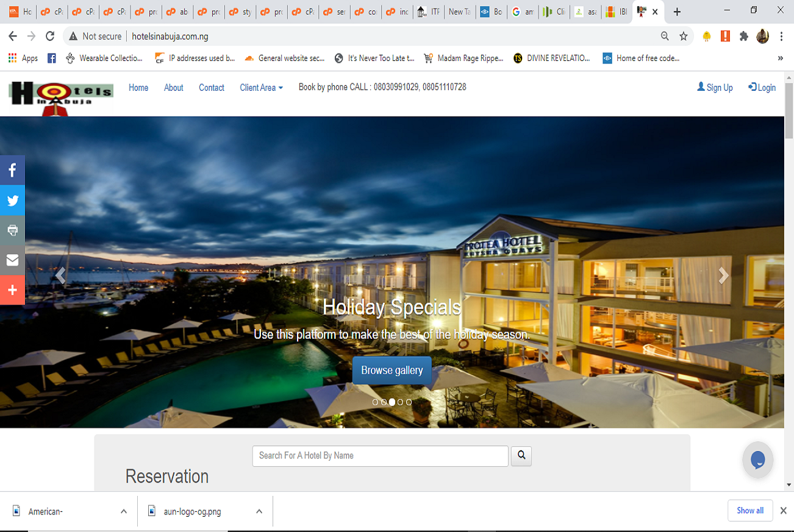
Task: Open the Client Area dropdown
Action: point(261,88)
